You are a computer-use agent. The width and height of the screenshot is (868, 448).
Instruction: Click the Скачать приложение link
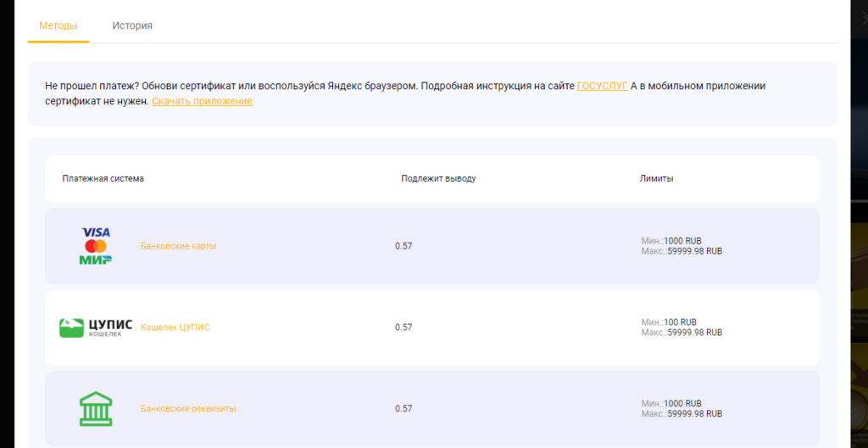coord(202,102)
